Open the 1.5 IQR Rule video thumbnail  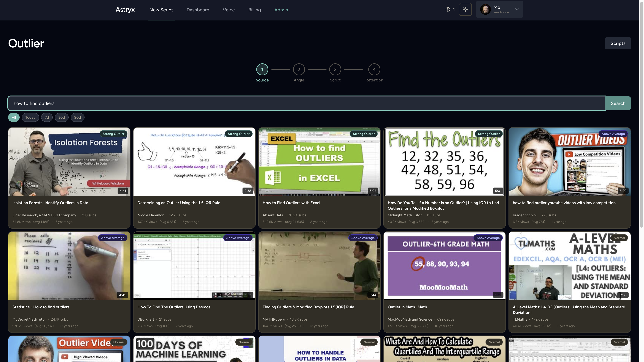194,162
